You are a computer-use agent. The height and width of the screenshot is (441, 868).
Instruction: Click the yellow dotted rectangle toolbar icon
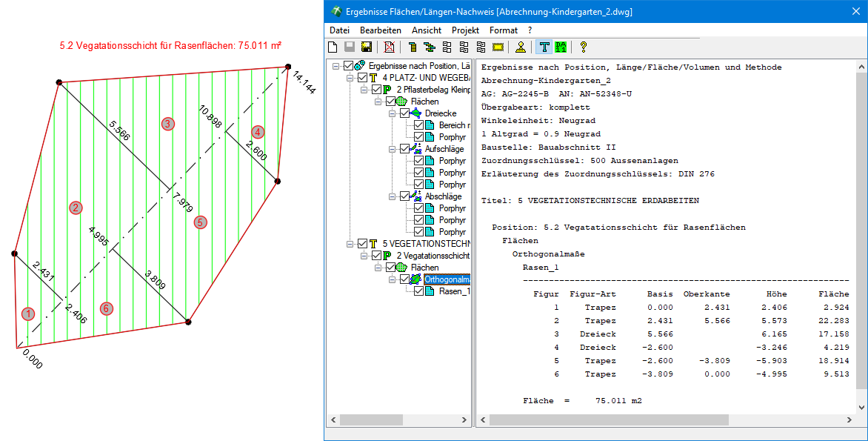pyautogui.click(x=498, y=47)
